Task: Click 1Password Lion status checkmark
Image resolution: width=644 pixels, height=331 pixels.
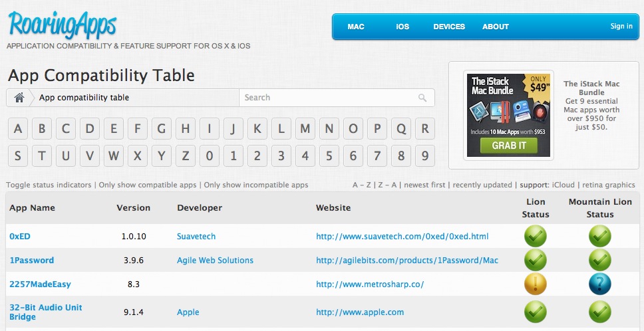Action: [x=536, y=260]
